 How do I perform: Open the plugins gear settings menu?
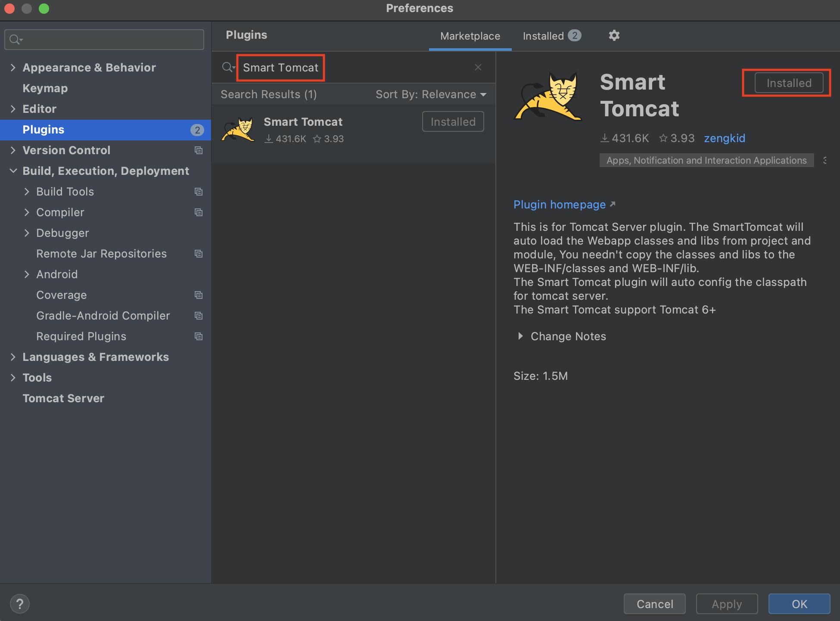click(x=614, y=35)
